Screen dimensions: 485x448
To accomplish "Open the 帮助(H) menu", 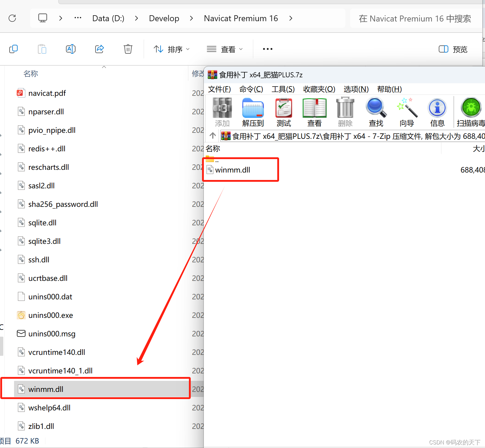I will pos(389,89).
